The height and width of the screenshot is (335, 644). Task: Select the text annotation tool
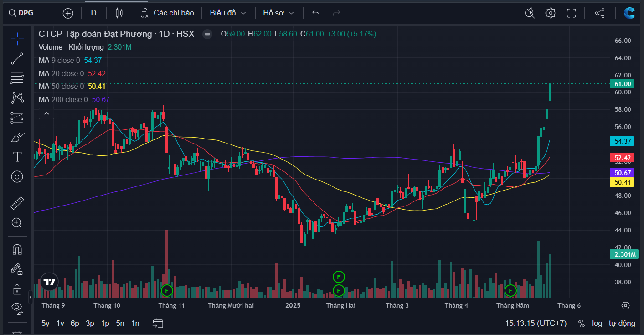click(17, 157)
